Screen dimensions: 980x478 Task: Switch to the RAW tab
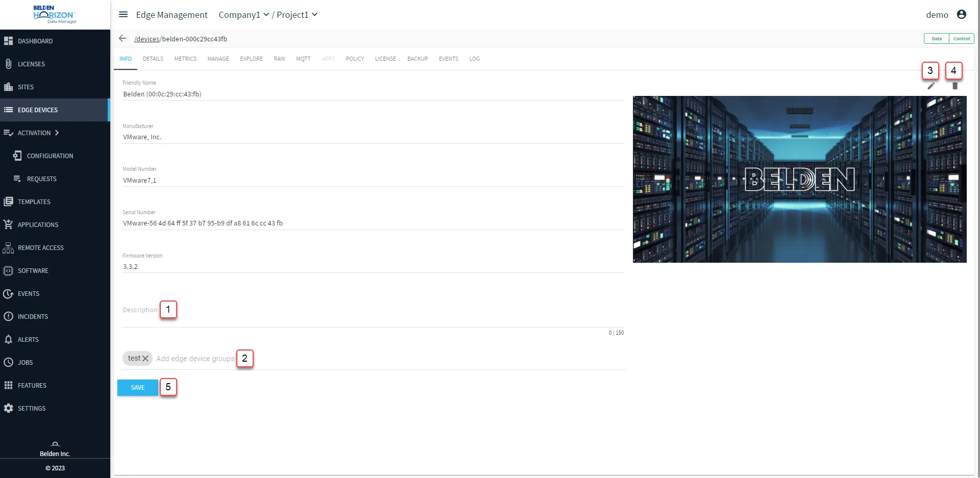[x=280, y=59]
